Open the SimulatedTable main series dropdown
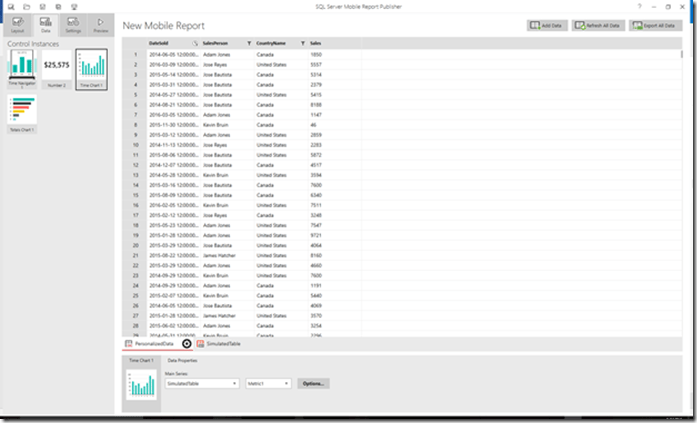This screenshot has height=423, width=697. point(202,383)
